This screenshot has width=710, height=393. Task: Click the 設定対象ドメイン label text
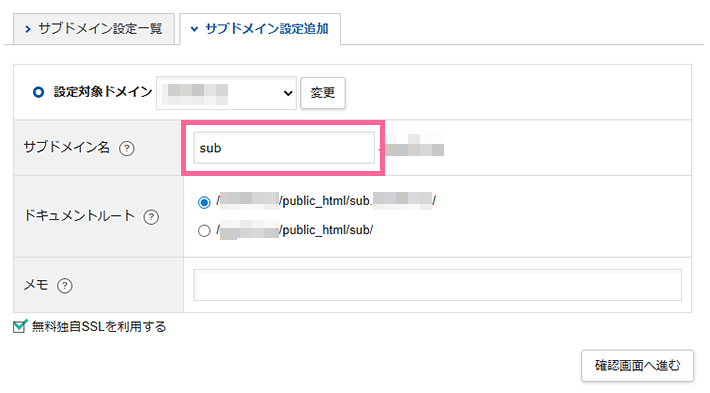103,92
